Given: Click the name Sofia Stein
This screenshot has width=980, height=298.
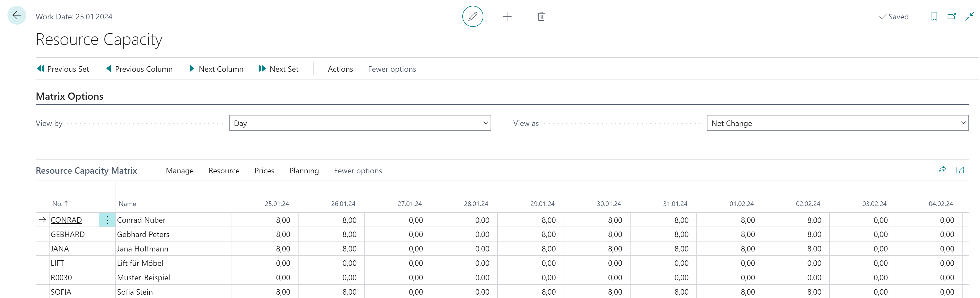Looking at the screenshot, I should 135,292.
